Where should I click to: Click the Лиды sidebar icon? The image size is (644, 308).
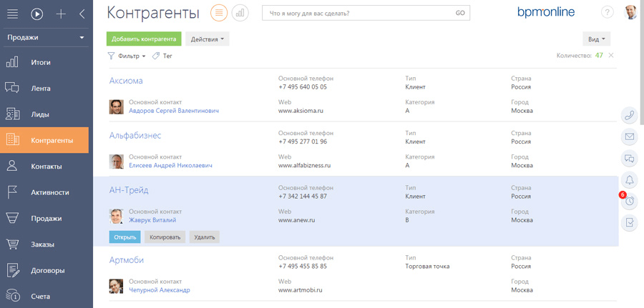pyautogui.click(x=12, y=114)
